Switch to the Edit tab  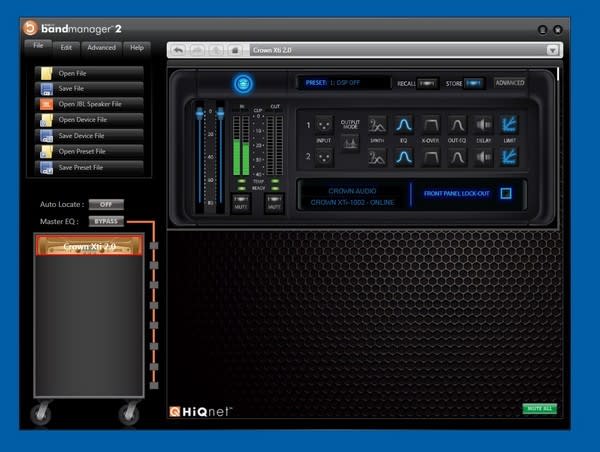[x=66, y=48]
